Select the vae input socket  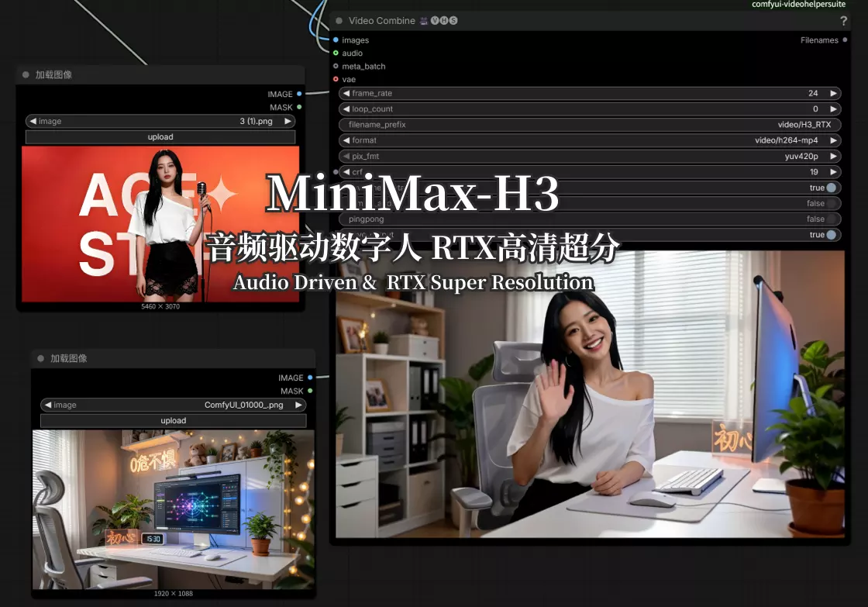(336, 79)
